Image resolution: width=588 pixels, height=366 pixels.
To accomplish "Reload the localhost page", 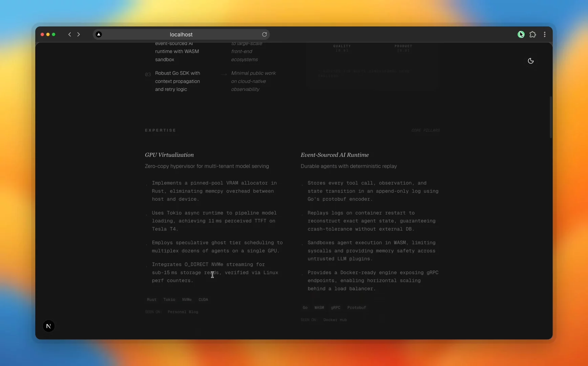I will click(265, 34).
